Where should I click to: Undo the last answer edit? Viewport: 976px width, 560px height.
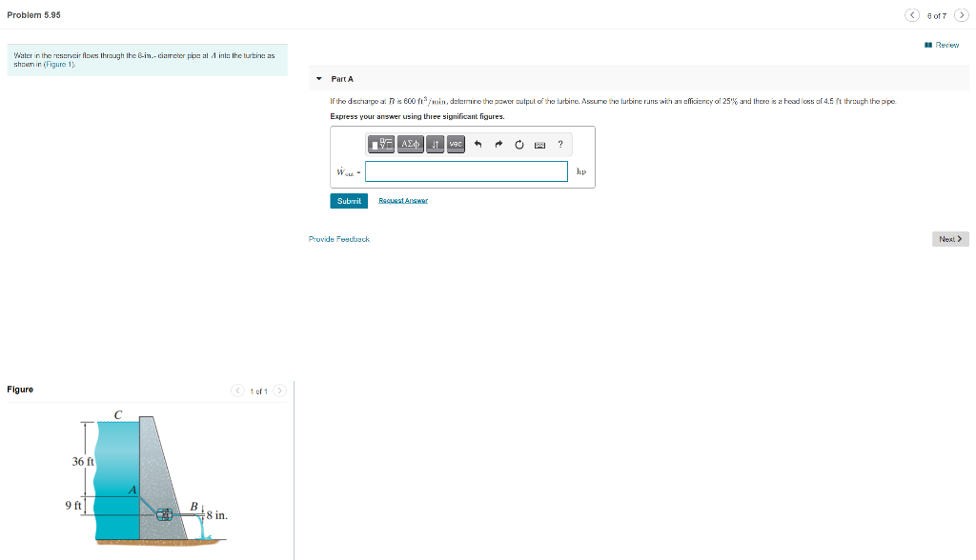pyautogui.click(x=478, y=145)
